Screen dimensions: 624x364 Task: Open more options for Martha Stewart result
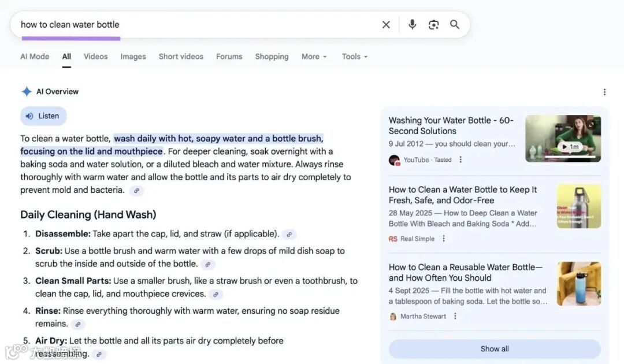click(455, 316)
